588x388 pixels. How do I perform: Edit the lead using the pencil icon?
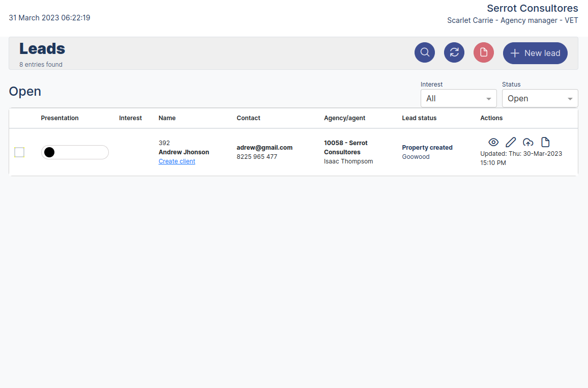[x=511, y=142]
